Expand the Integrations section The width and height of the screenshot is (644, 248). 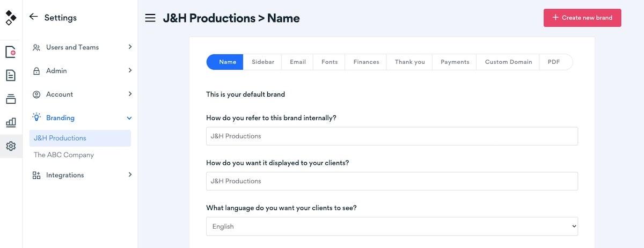coord(80,175)
